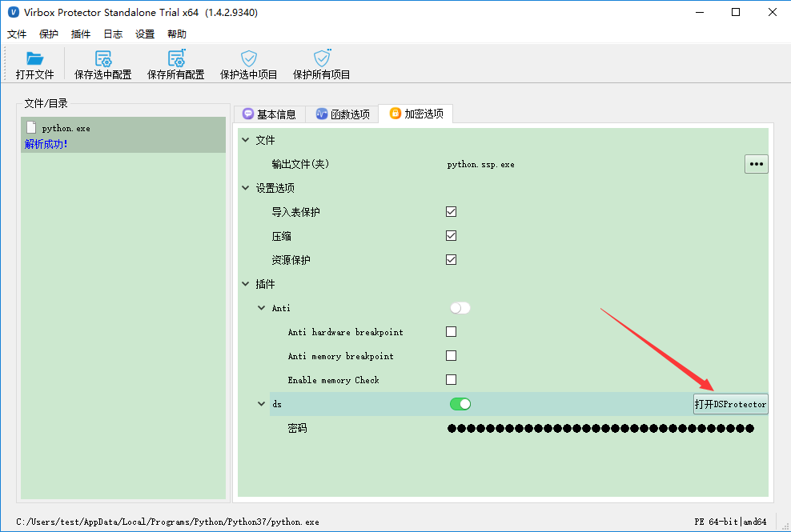Click the Virbox Protector logo in title bar
Image resolution: width=791 pixels, height=532 pixels.
point(14,12)
